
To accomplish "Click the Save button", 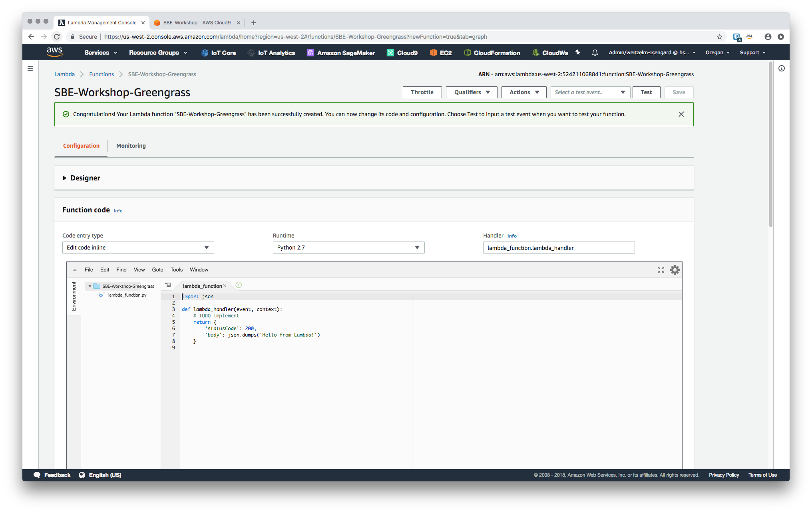I will (x=679, y=92).
